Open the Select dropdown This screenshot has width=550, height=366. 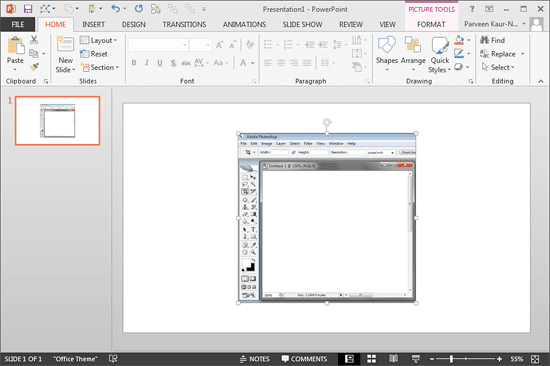coord(498,67)
